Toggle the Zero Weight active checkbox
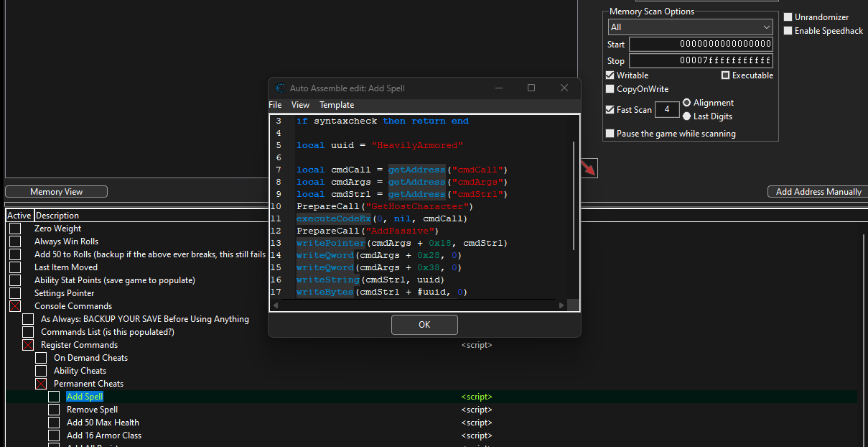This screenshot has width=868, height=447. [15, 229]
